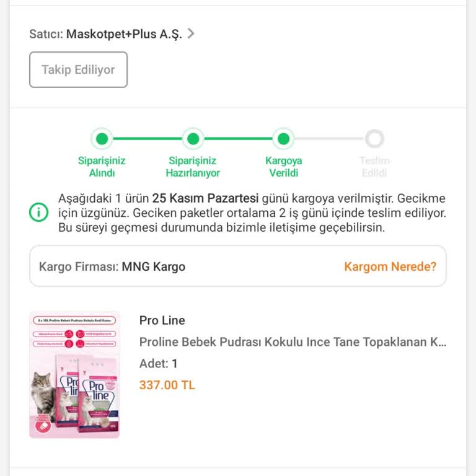Click the green info icon beside the shipping notice
Image resolution: width=476 pixels, height=476 pixels.
click(39, 213)
